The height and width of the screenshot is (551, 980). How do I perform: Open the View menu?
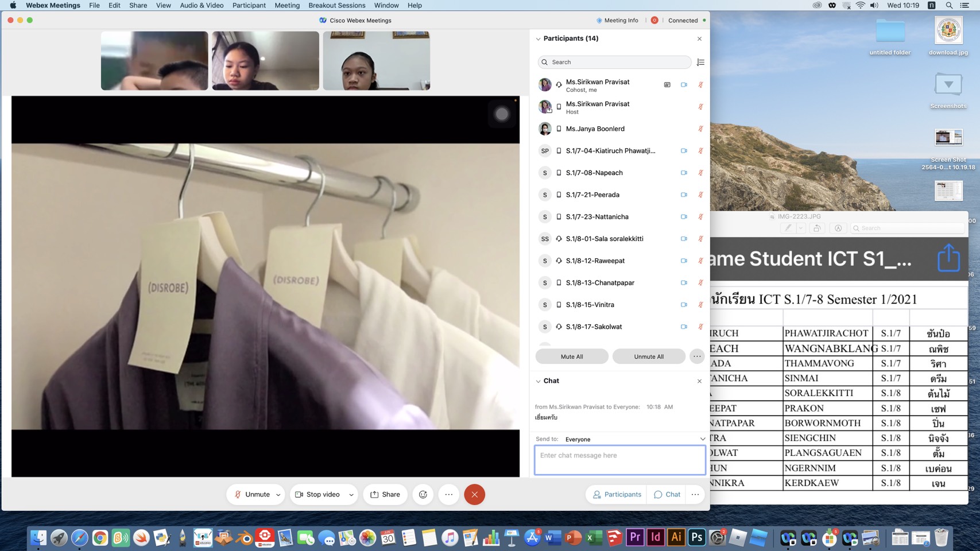pyautogui.click(x=164, y=5)
